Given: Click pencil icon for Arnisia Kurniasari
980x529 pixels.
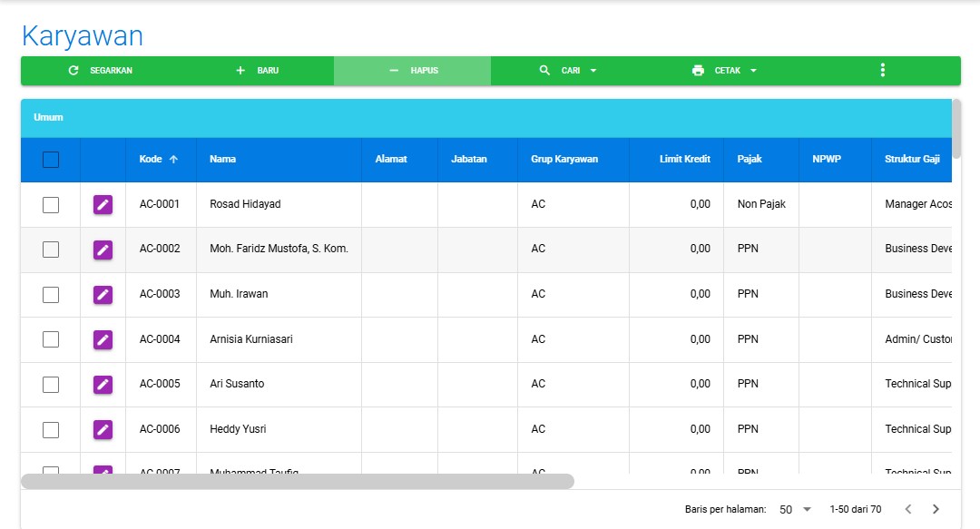Looking at the screenshot, I should point(103,339).
